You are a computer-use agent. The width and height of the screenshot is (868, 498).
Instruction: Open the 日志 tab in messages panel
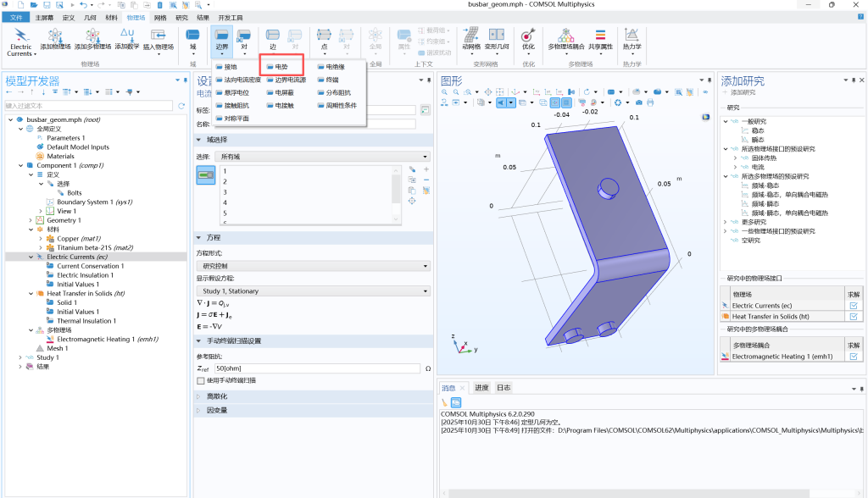coord(504,387)
